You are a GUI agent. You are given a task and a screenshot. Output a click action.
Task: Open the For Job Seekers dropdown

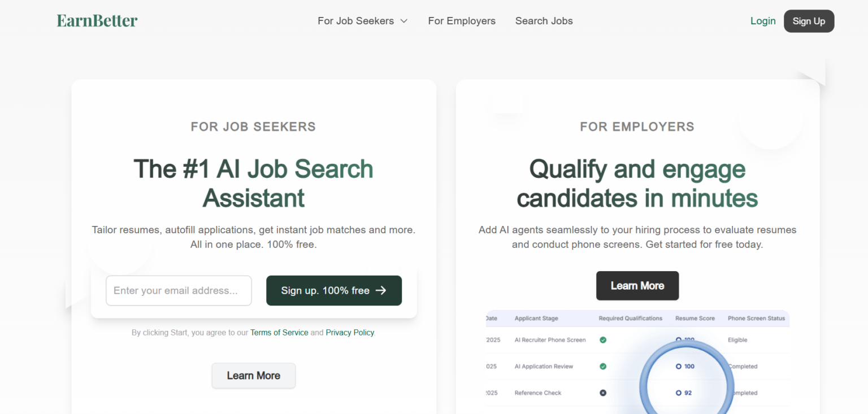pos(362,21)
